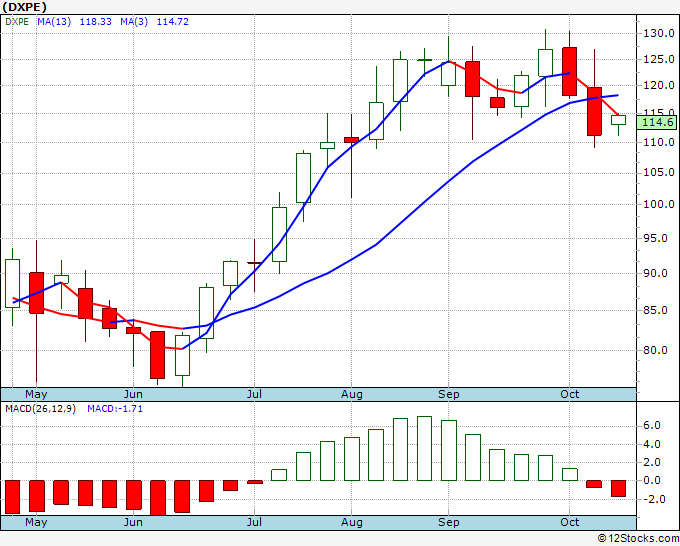This screenshot has width=680, height=546.
Task: Click the 6.0 MACD axis label
Action: coord(652,425)
